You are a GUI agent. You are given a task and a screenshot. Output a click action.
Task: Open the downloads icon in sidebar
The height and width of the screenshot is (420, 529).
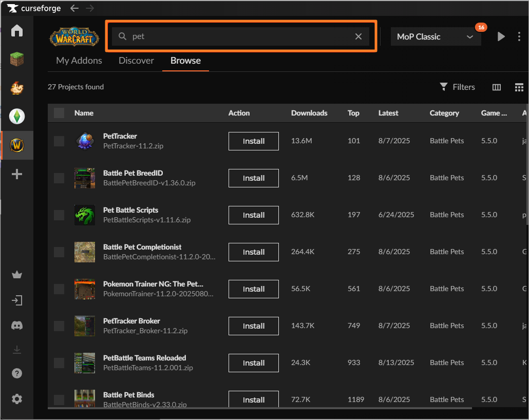point(17,350)
